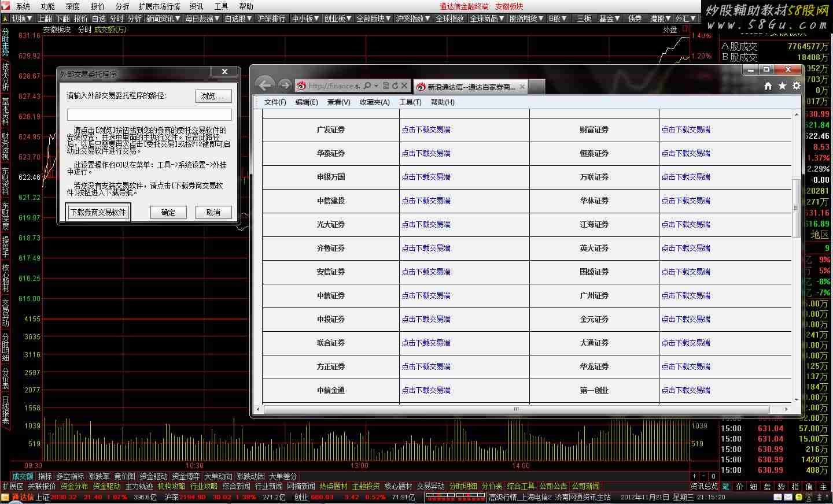
Task: Open 公司公告 in bottom bar
Action: pos(553,487)
